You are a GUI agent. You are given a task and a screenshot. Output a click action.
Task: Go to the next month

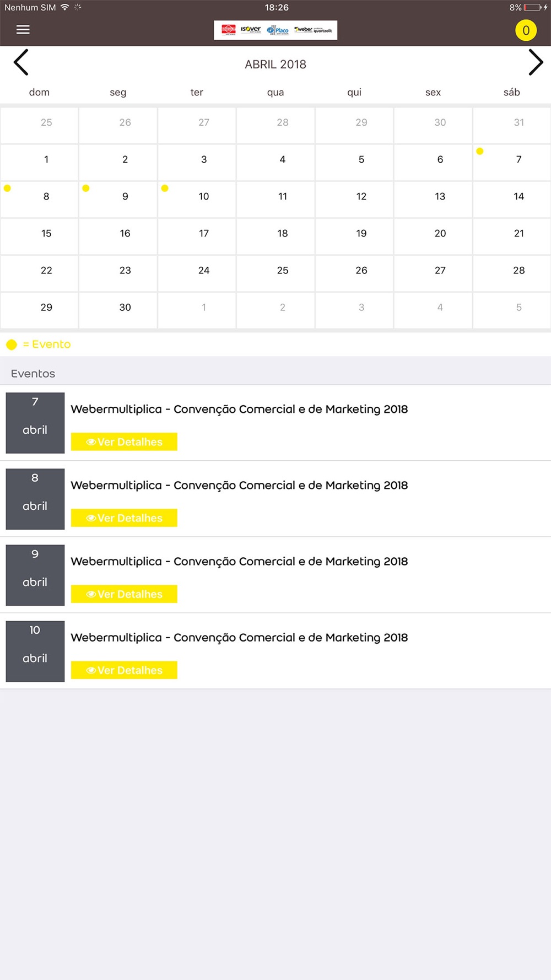click(x=536, y=62)
